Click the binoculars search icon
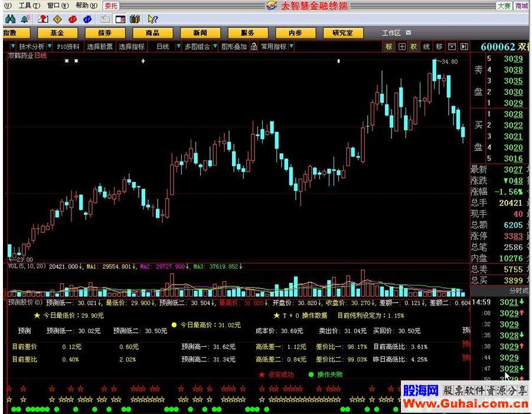Viewport: 532px width, 414px height. pyautogui.click(x=10, y=19)
